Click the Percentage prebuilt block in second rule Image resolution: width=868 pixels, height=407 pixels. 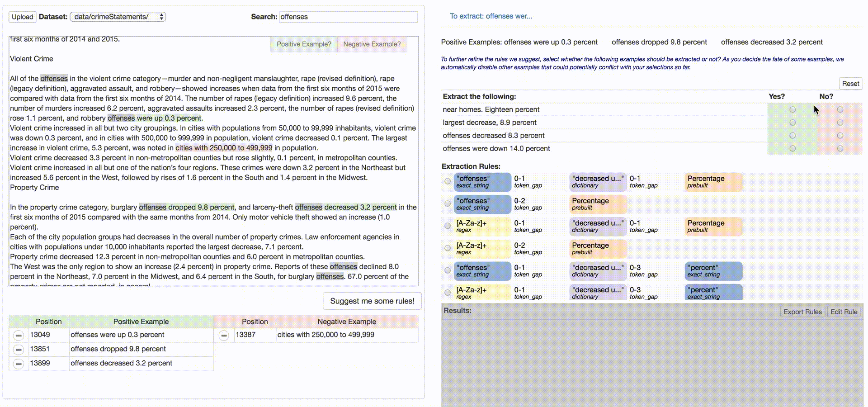coord(598,204)
